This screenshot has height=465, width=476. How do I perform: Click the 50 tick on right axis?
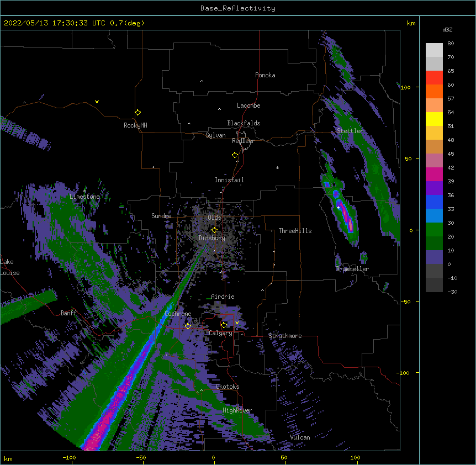pyautogui.click(x=408, y=158)
